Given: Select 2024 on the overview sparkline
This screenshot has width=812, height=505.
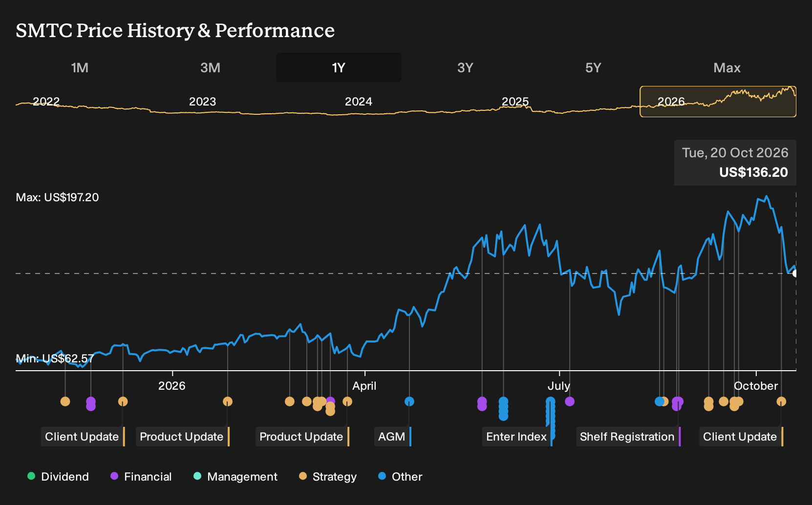Looking at the screenshot, I should click(359, 102).
